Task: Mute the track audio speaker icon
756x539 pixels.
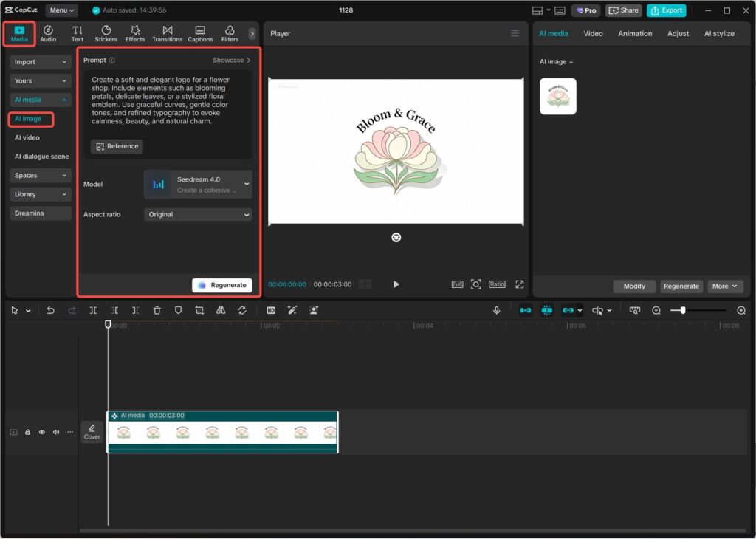Action: click(55, 432)
